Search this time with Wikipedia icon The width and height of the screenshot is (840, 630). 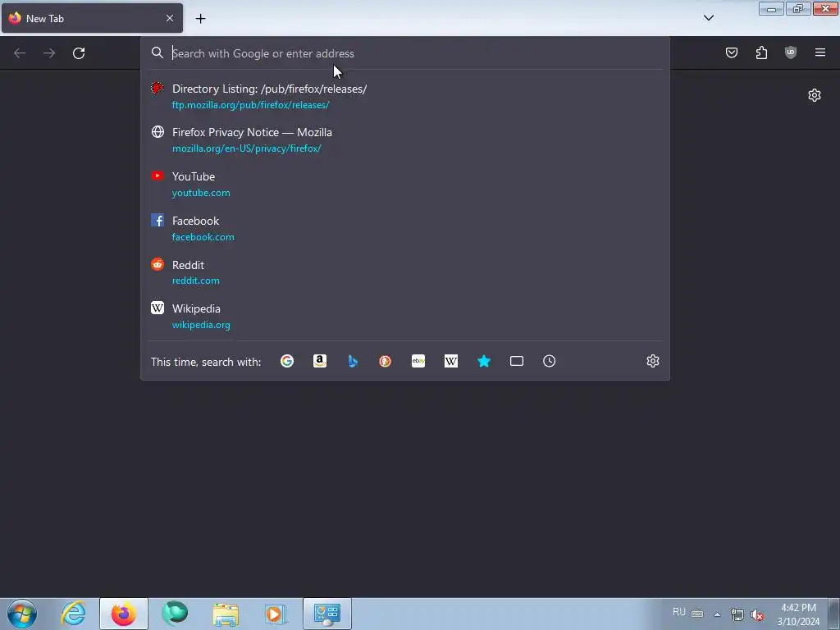point(451,361)
